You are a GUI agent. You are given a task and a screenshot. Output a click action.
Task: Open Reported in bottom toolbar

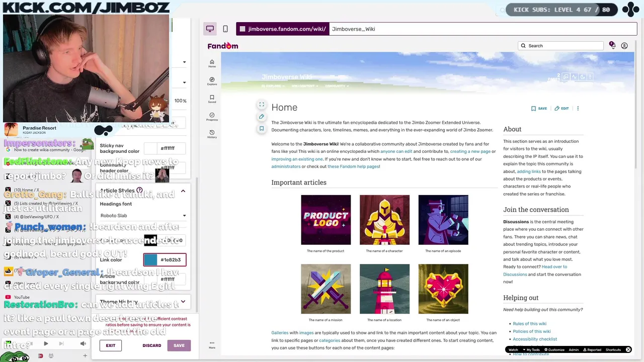592,349
